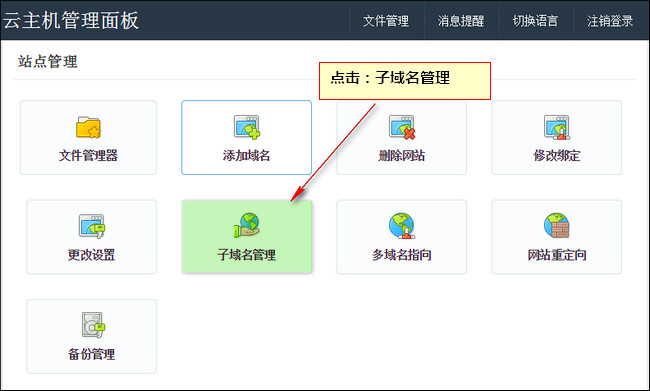
Task: Click the 删除网站 red X icon
Action: click(402, 127)
